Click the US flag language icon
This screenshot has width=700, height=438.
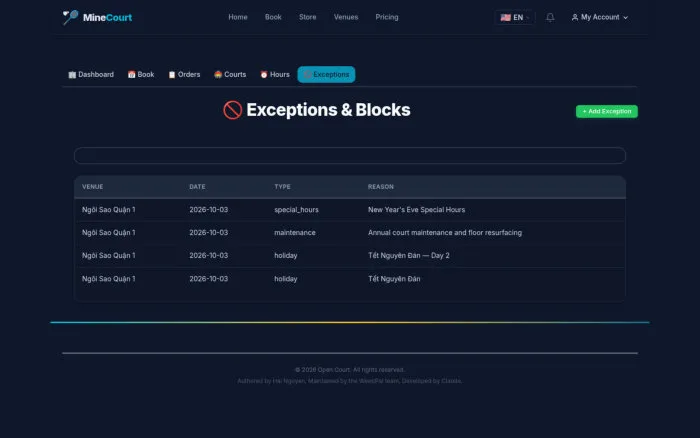coord(505,17)
